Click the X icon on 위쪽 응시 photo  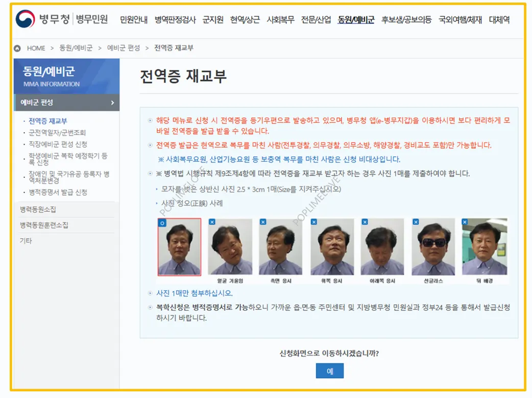pyautogui.click(x=314, y=222)
